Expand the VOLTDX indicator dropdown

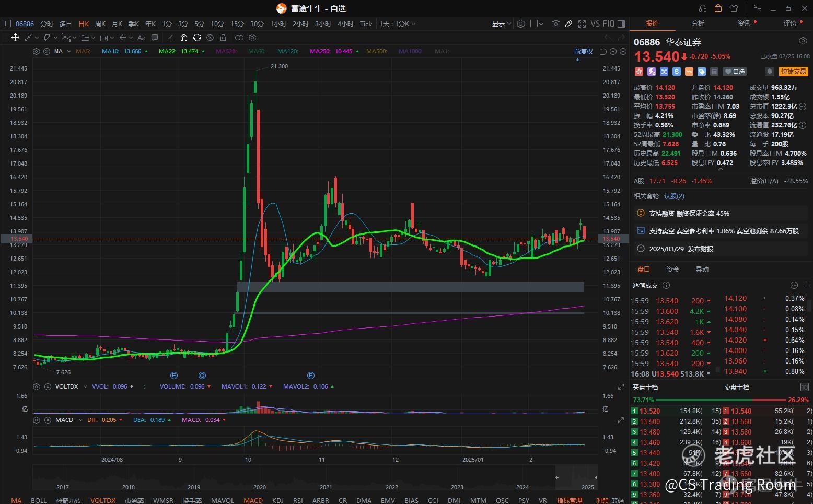tap(85, 386)
